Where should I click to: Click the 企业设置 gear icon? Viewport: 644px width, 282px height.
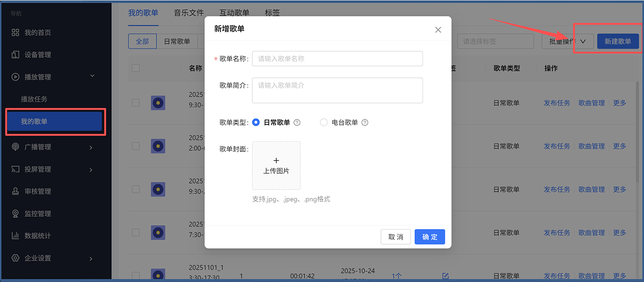click(x=15, y=258)
